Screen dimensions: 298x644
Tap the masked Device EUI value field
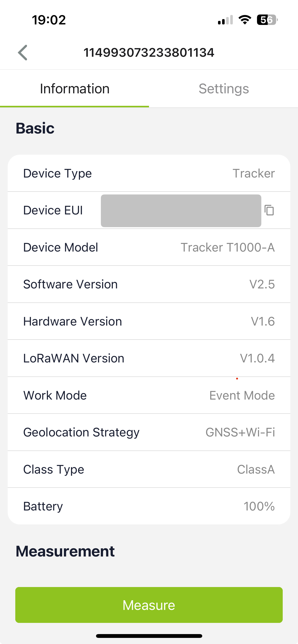[181, 211]
